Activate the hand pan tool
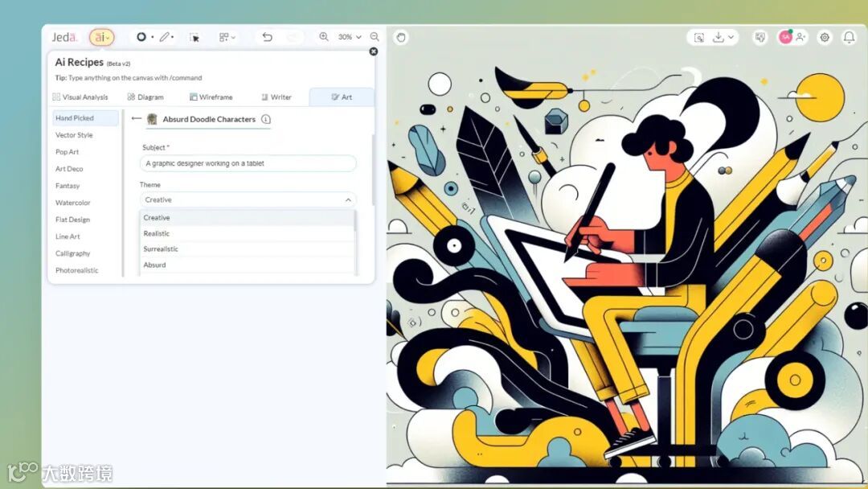Viewport: 868px width, 489px height. coord(401,37)
